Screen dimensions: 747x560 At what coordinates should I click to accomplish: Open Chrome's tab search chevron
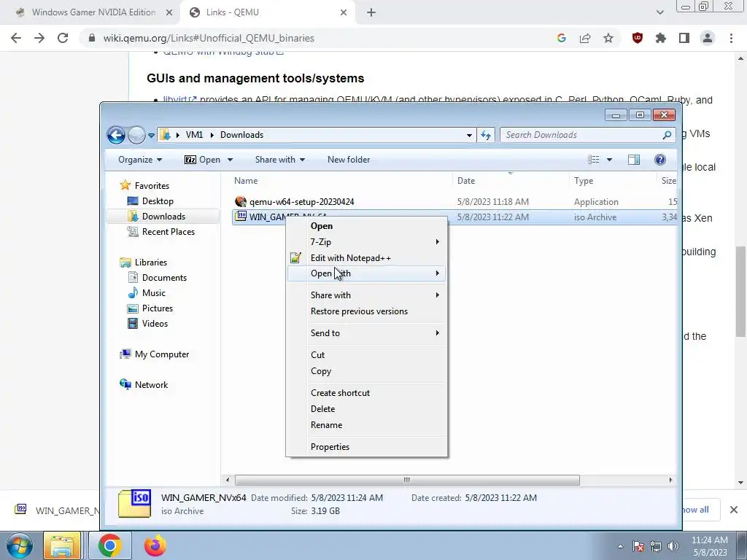(x=659, y=12)
